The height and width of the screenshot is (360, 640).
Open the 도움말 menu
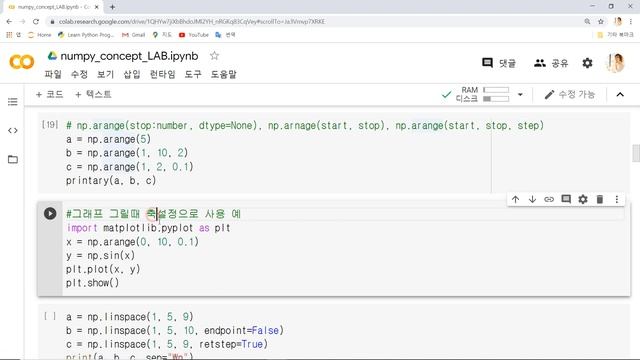click(224, 74)
